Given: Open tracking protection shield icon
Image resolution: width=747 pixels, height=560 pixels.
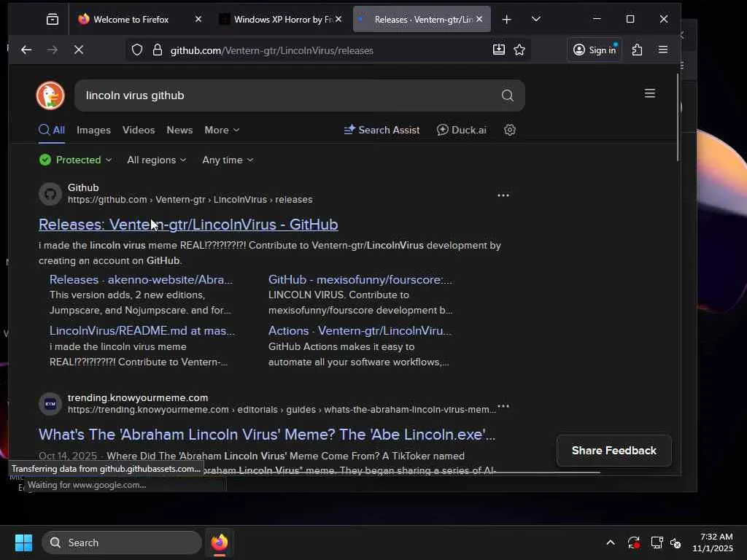Looking at the screenshot, I should (x=137, y=50).
